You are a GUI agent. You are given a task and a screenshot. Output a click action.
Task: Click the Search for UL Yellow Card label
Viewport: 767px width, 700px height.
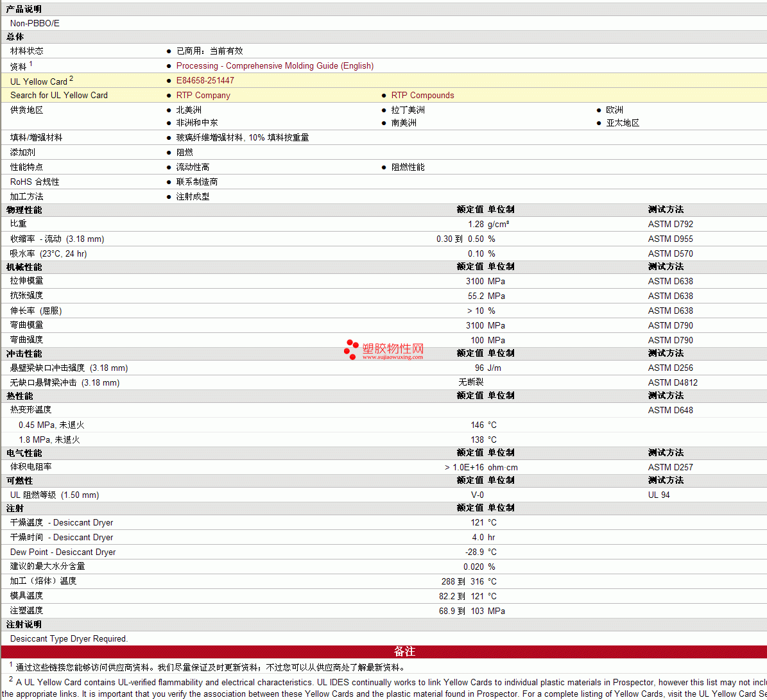click(59, 96)
